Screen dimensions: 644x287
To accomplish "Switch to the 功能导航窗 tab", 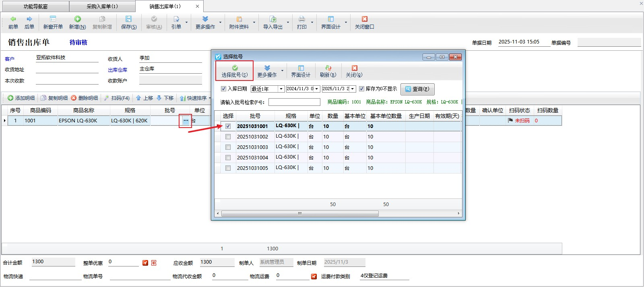I will click(35, 6).
